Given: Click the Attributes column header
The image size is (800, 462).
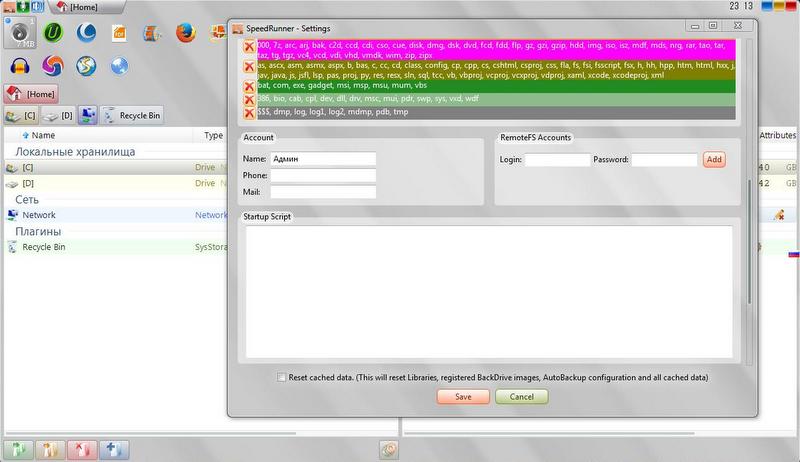Looking at the screenshot, I should [778, 135].
